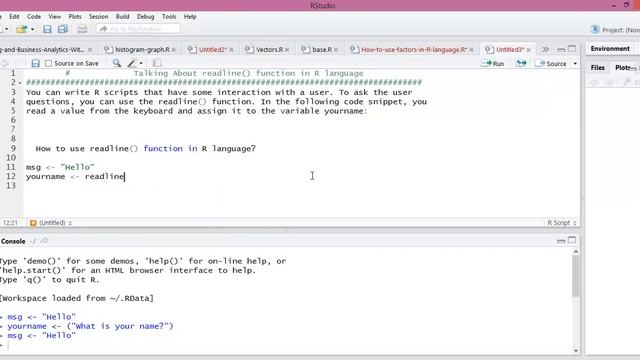
Task: Click the Console pane title
Action: pos(13,241)
